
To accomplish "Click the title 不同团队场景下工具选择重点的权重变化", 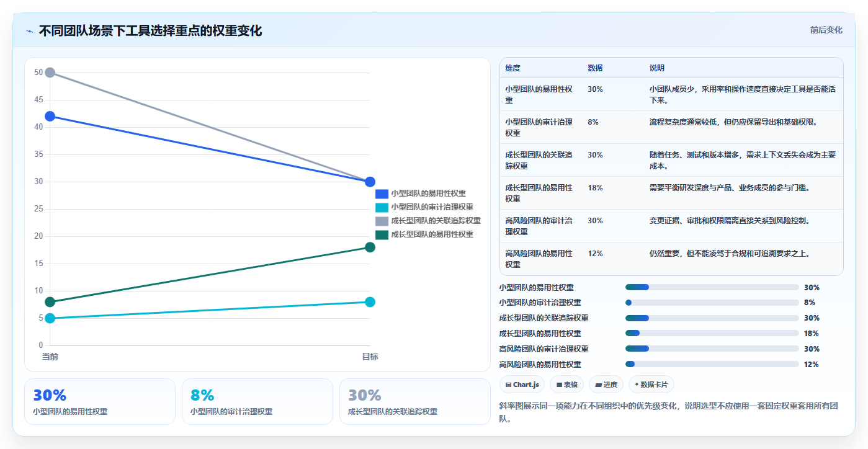I will tap(150, 30).
